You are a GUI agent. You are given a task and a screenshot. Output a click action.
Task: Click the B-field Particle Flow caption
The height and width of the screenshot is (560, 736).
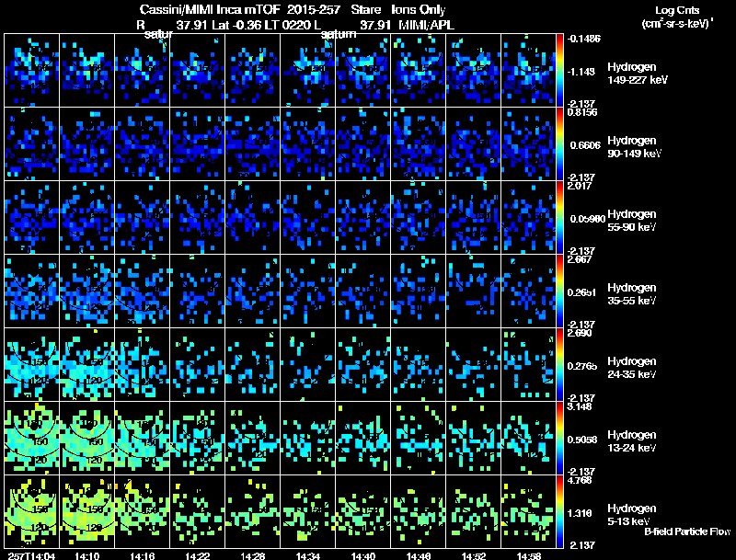[x=686, y=531]
